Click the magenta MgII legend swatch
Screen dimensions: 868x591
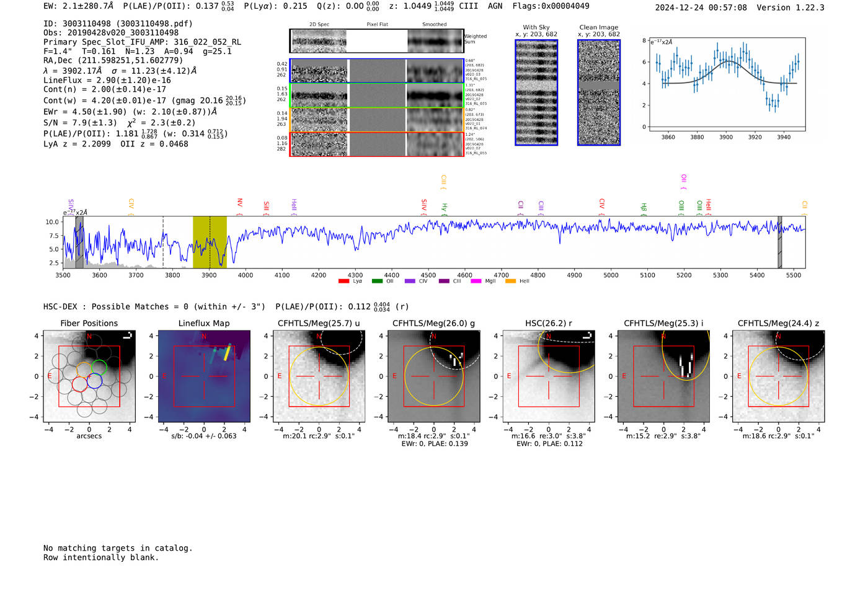tap(476, 282)
